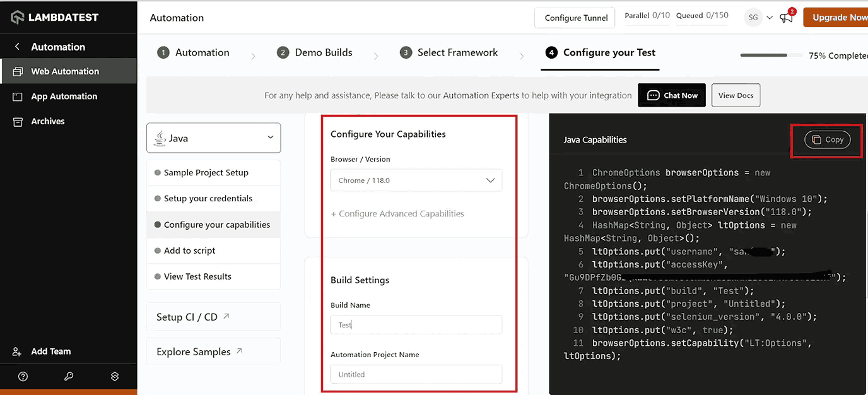Screen dimensions: 868x395
Task: Expand Configure Advanced Capabilities
Action: point(397,213)
